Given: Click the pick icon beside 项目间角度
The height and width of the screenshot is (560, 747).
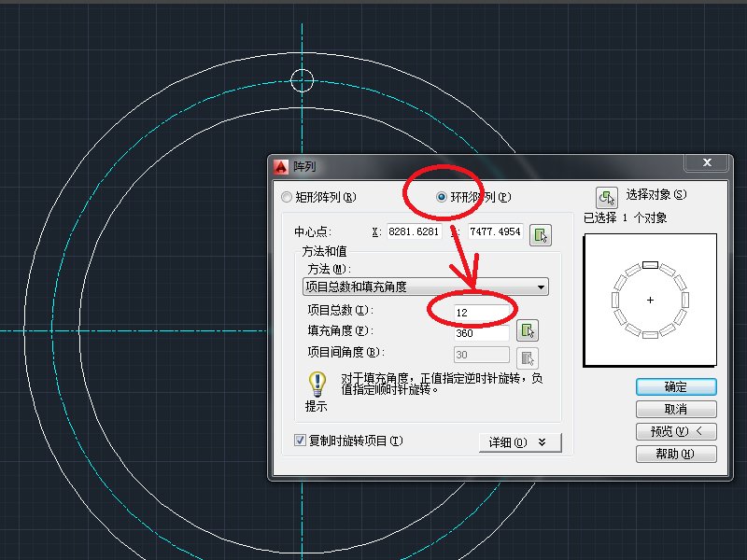Looking at the screenshot, I should pos(528,356).
